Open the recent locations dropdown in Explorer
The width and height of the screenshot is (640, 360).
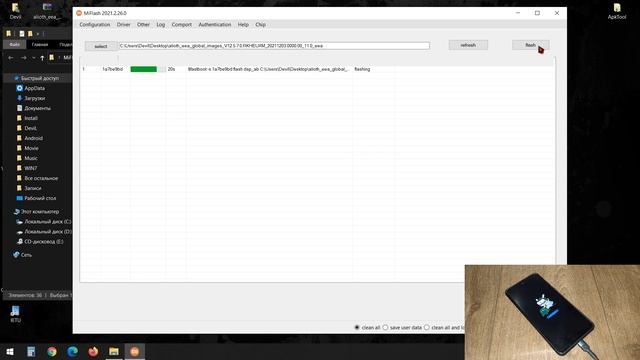[x=33, y=58]
